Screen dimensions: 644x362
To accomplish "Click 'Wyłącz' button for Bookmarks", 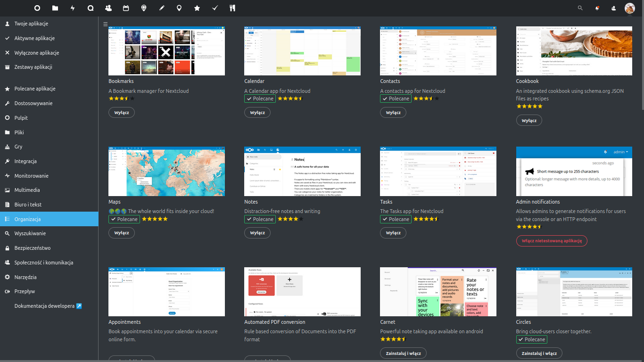I will point(122,113).
